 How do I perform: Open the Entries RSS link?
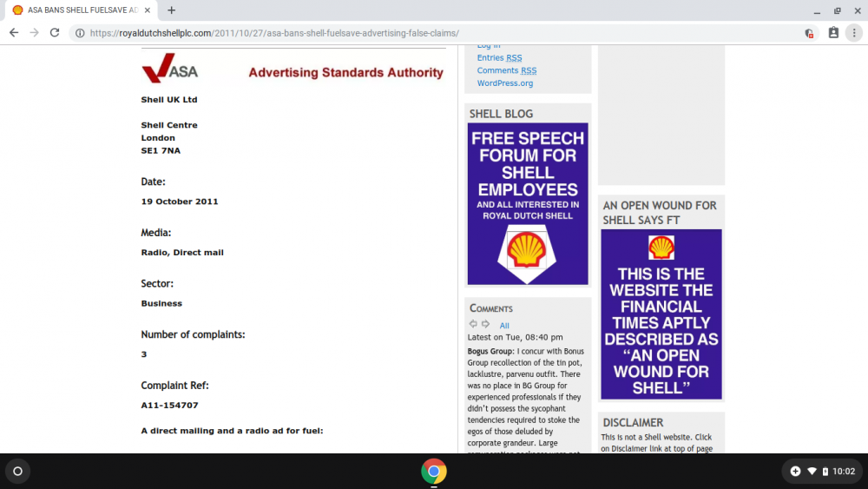[499, 57]
